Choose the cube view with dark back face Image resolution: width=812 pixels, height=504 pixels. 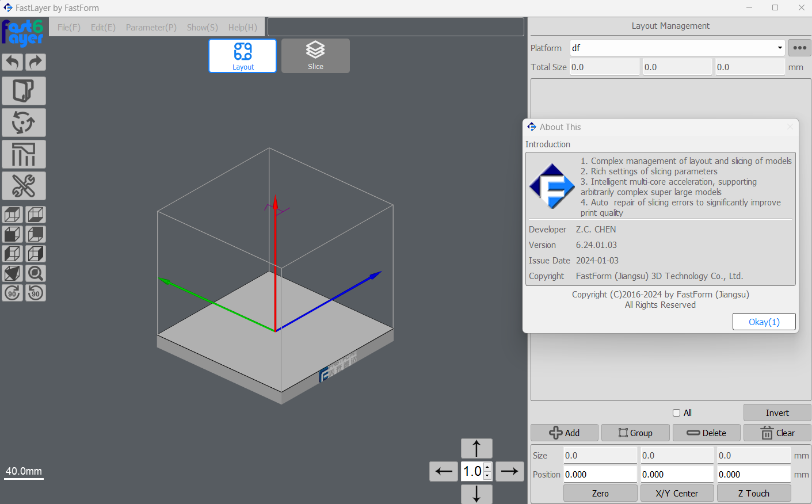(36, 234)
